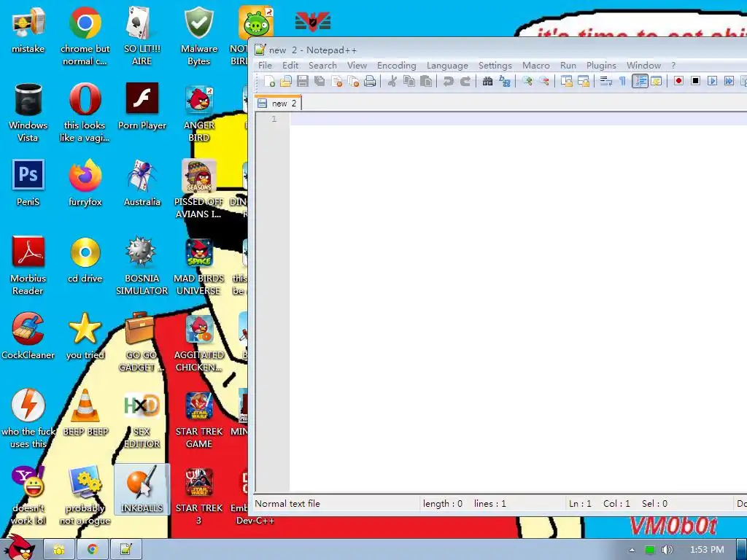
Task: Toggle the indent guide toolbar button
Action: (x=640, y=82)
